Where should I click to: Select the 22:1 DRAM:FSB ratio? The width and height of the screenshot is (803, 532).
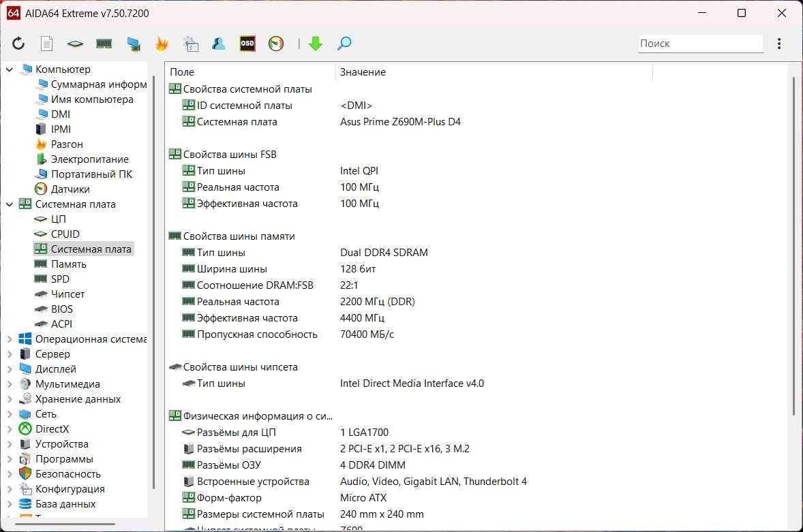349,285
